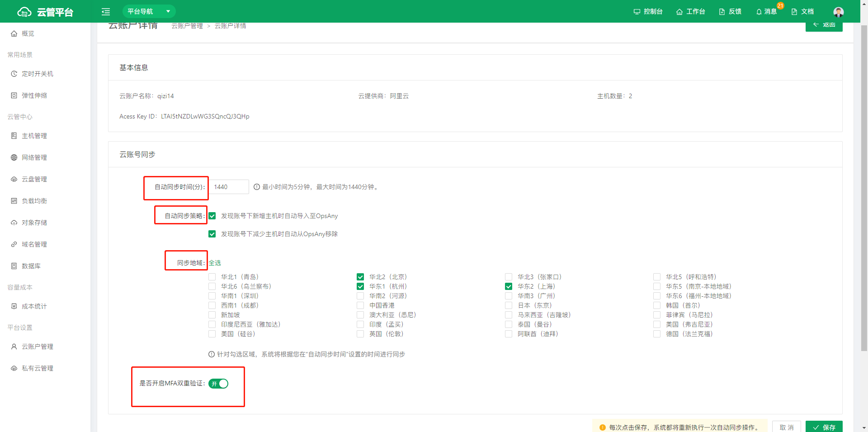
Task: Check 阿联酋（迪拜） region
Action: 509,334
